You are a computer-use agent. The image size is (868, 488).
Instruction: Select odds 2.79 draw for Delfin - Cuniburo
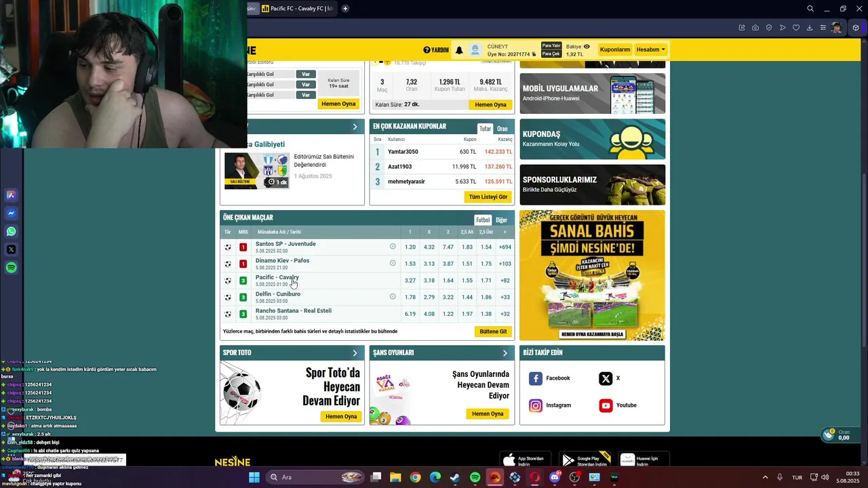(429, 297)
